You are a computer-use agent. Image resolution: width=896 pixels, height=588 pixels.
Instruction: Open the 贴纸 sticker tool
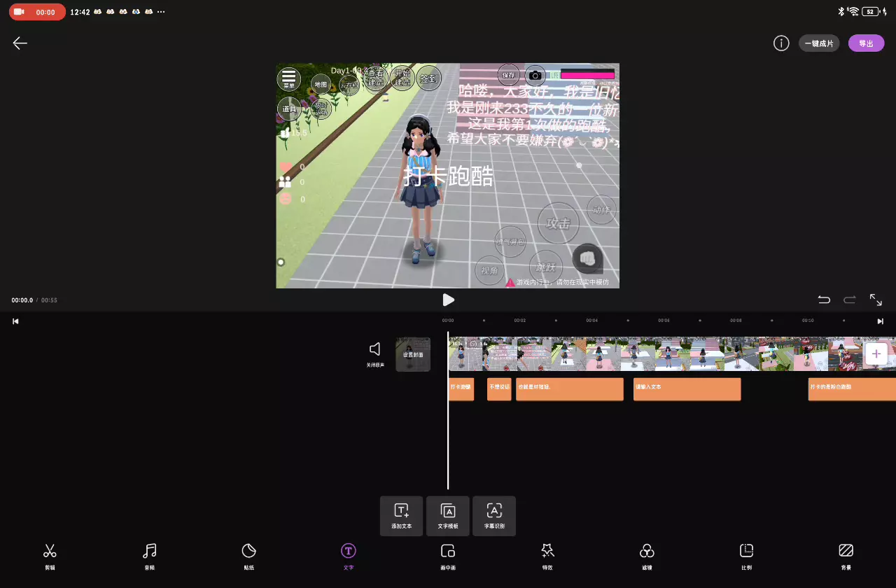point(248,556)
